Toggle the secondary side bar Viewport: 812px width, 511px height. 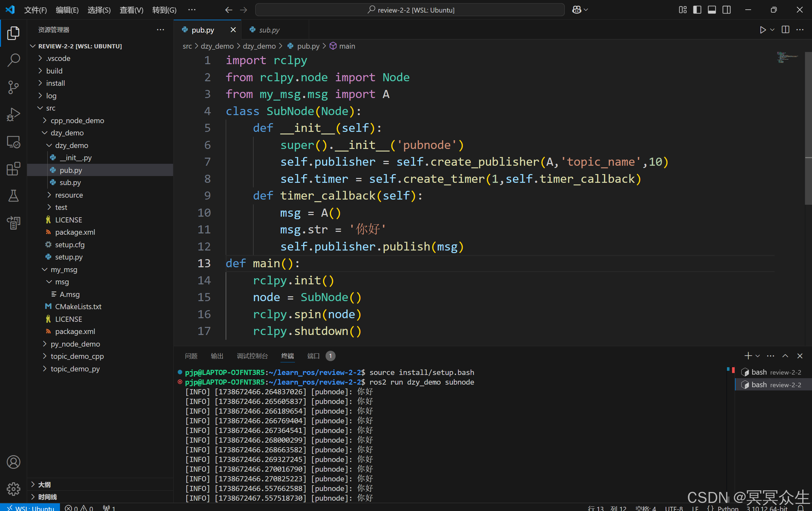(x=727, y=10)
